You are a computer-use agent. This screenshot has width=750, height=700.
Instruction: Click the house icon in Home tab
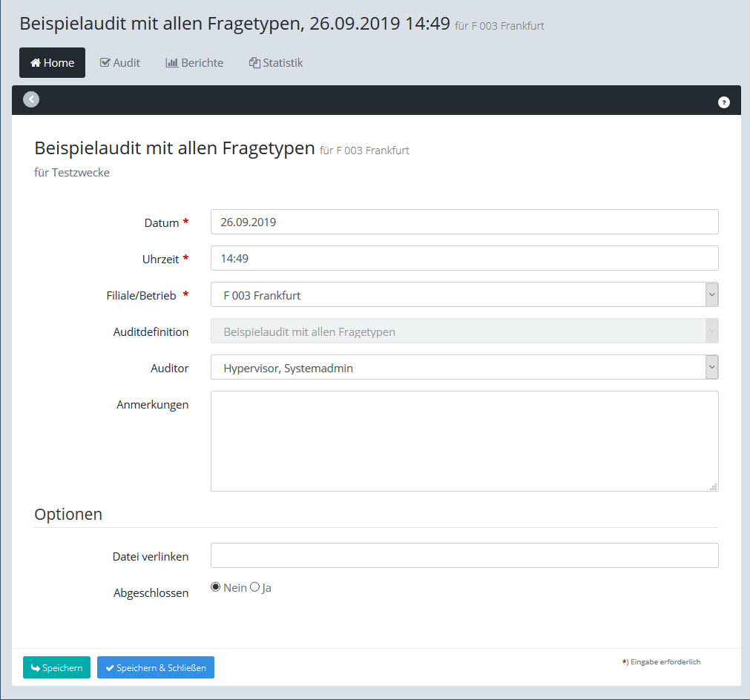click(x=35, y=63)
